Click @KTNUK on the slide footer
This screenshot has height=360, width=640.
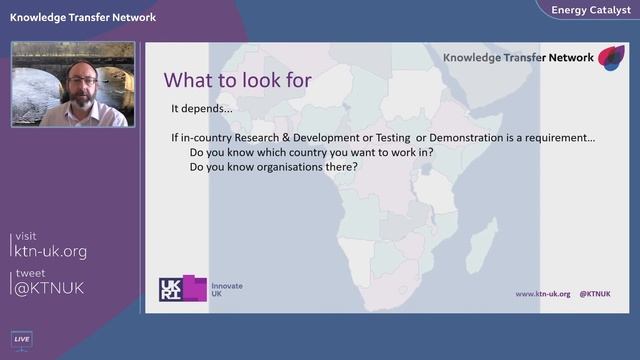pyautogui.click(x=595, y=294)
